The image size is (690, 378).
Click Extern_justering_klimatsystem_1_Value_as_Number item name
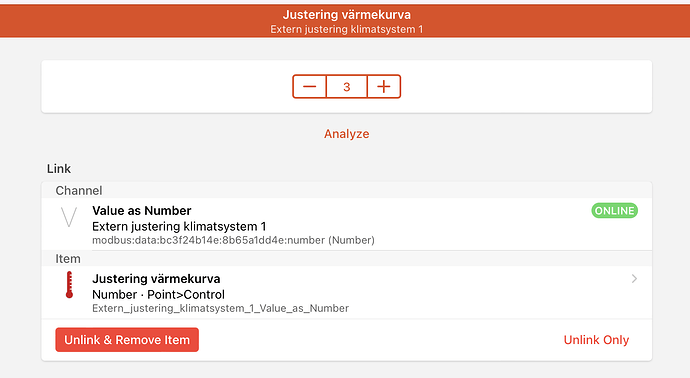pyautogui.click(x=220, y=308)
